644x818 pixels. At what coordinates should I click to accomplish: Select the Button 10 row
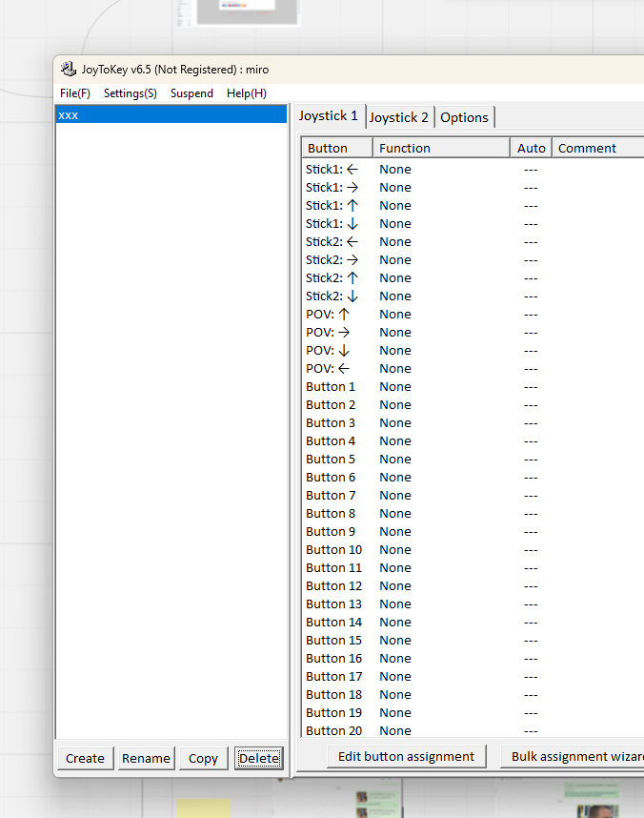(473, 550)
